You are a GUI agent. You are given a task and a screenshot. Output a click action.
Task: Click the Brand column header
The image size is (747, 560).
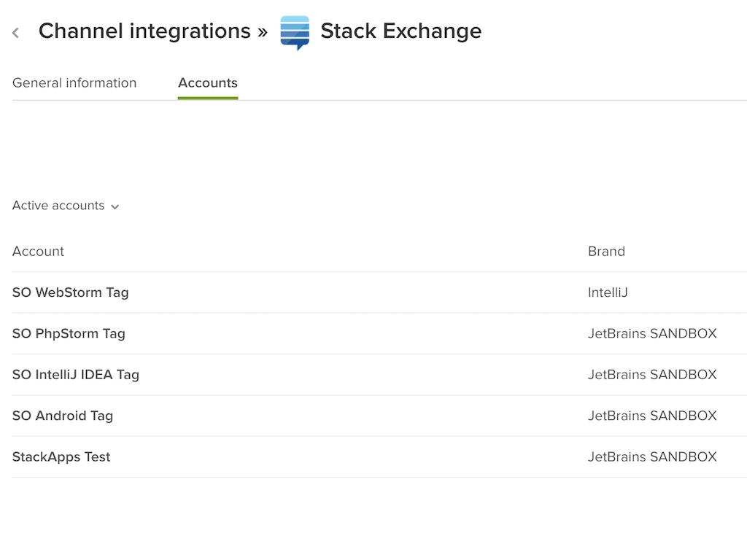pyautogui.click(x=606, y=252)
